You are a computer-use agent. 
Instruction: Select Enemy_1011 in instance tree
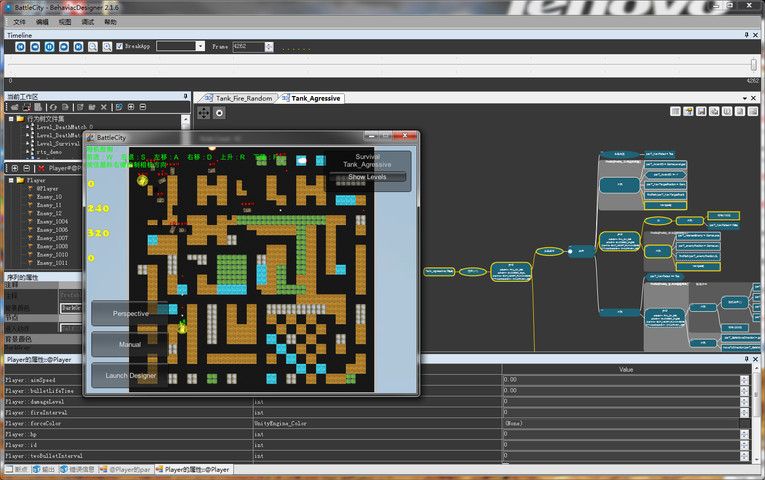(52, 263)
